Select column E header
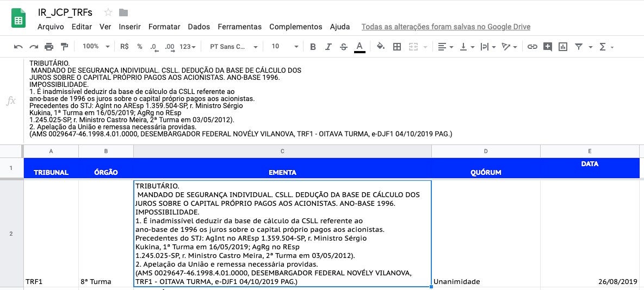 (x=590, y=152)
